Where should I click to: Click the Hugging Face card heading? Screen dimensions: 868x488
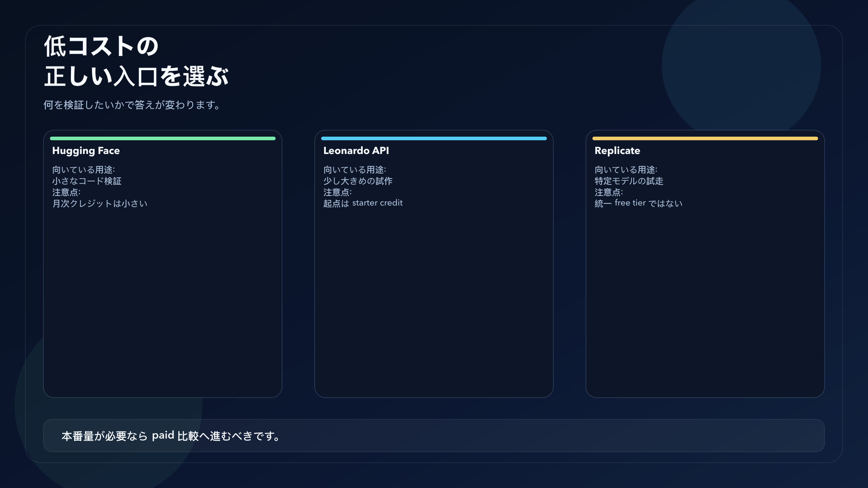coord(86,151)
